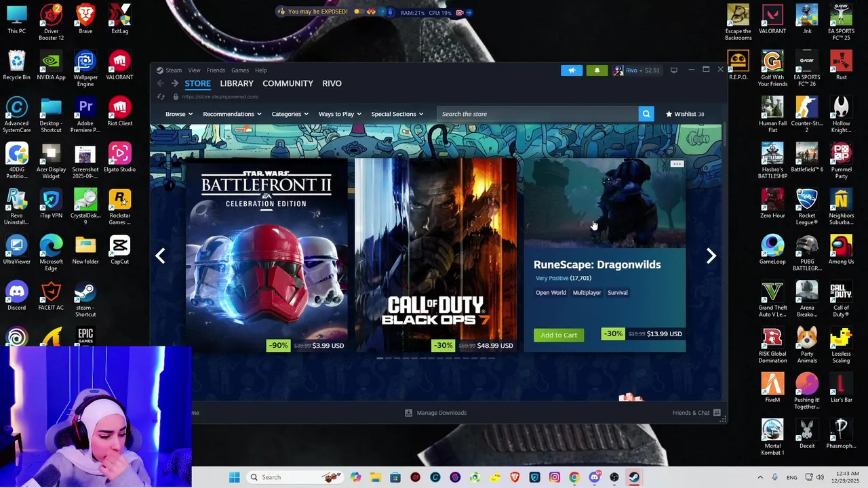The image size is (868, 488).
Task: Click the store search magnifier button
Action: pos(646,114)
